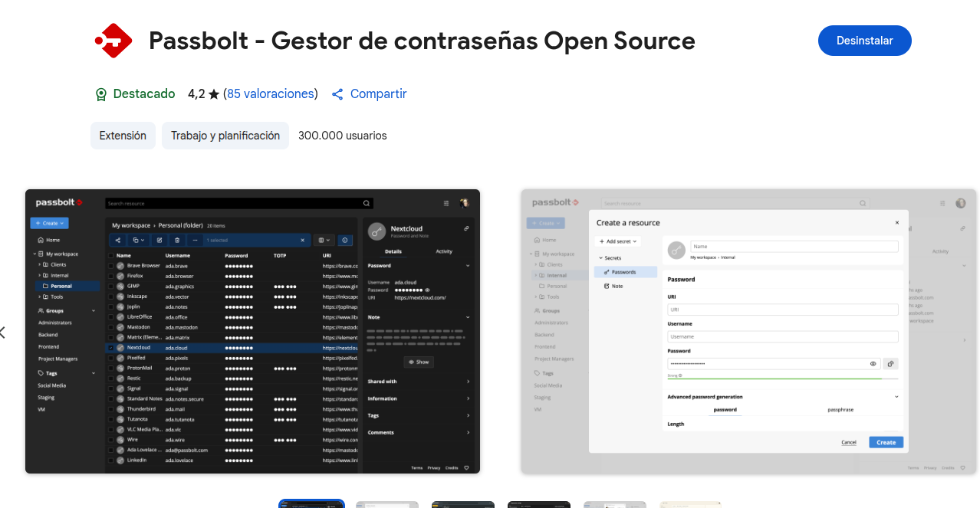Open the Add secret dropdown
This screenshot has width=980, height=508.
618,241
